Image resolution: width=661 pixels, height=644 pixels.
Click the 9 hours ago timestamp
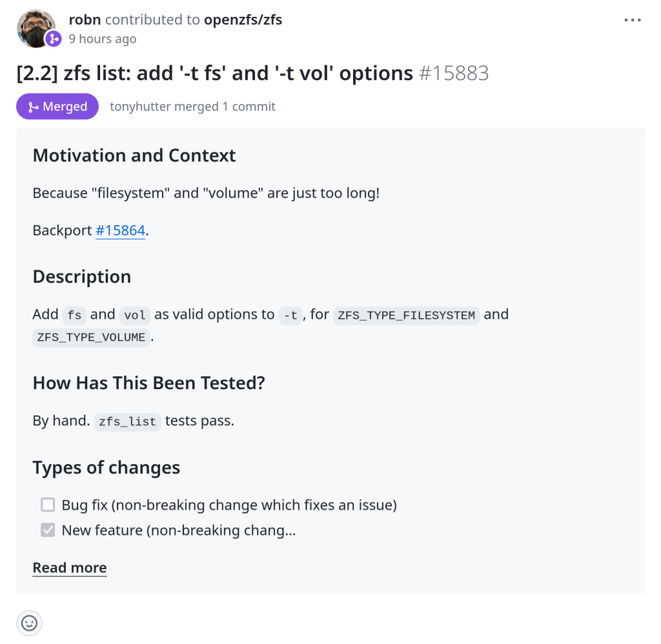pos(103,39)
